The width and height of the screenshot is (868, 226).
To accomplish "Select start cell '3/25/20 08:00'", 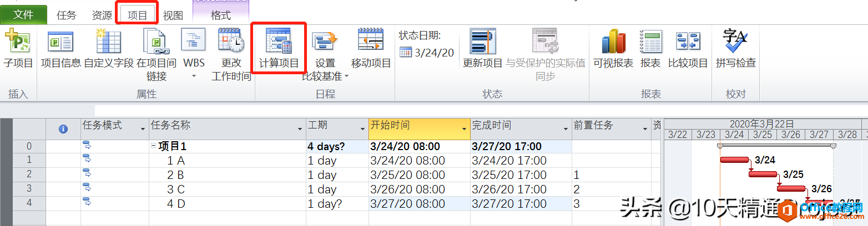I will [420, 175].
